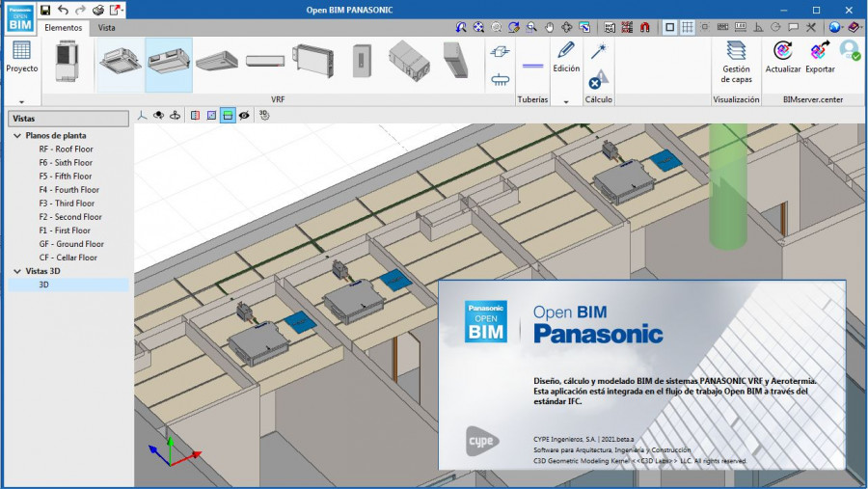
Task: Select the VRF outdoor unit element
Action: (x=67, y=63)
